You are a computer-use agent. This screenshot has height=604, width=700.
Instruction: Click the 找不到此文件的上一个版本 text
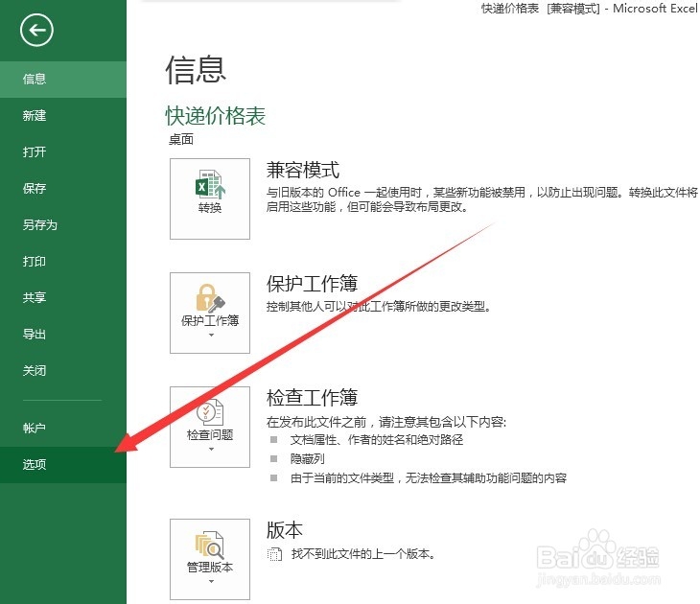click(x=363, y=554)
